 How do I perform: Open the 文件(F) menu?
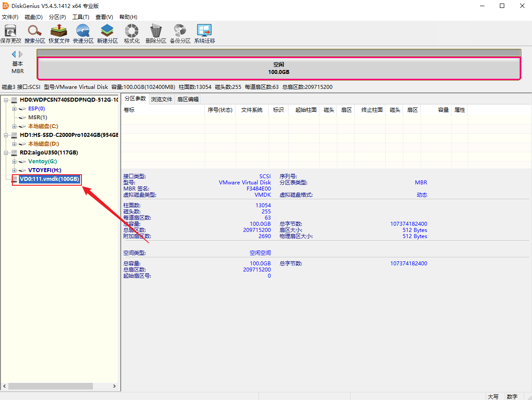[x=10, y=17]
